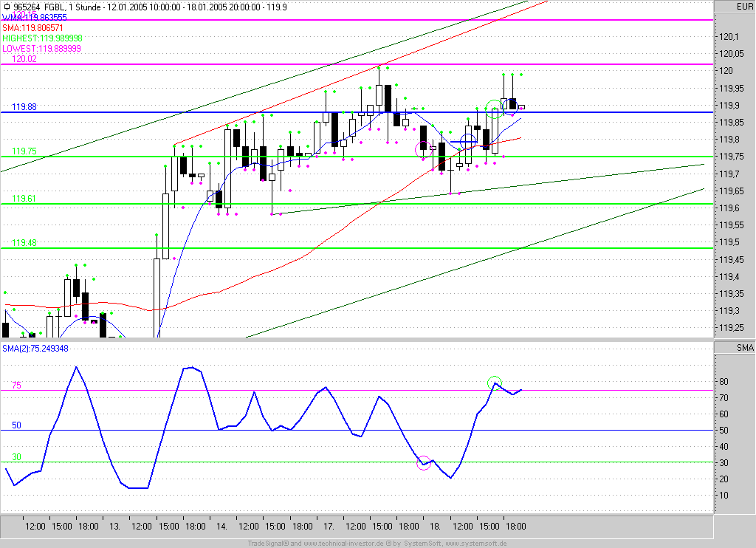Click the 18. date label on time axis
Image resolution: width=756 pixels, height=548 pixels.
point(436,527)
